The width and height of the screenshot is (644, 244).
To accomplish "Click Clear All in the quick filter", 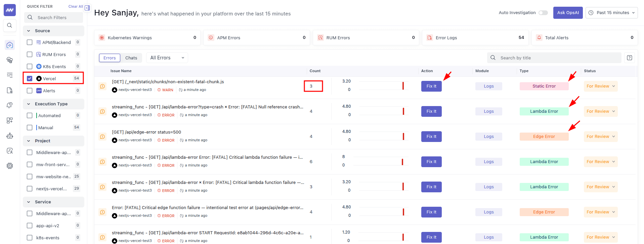I will coord(76,6).
